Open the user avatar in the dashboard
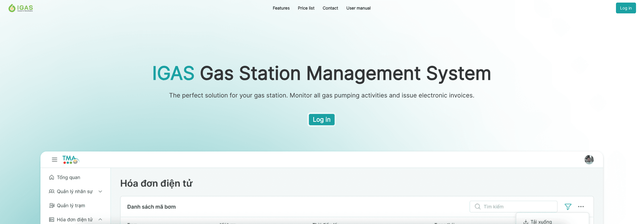This screenshot has height=224, width=644. pos(589,160)
